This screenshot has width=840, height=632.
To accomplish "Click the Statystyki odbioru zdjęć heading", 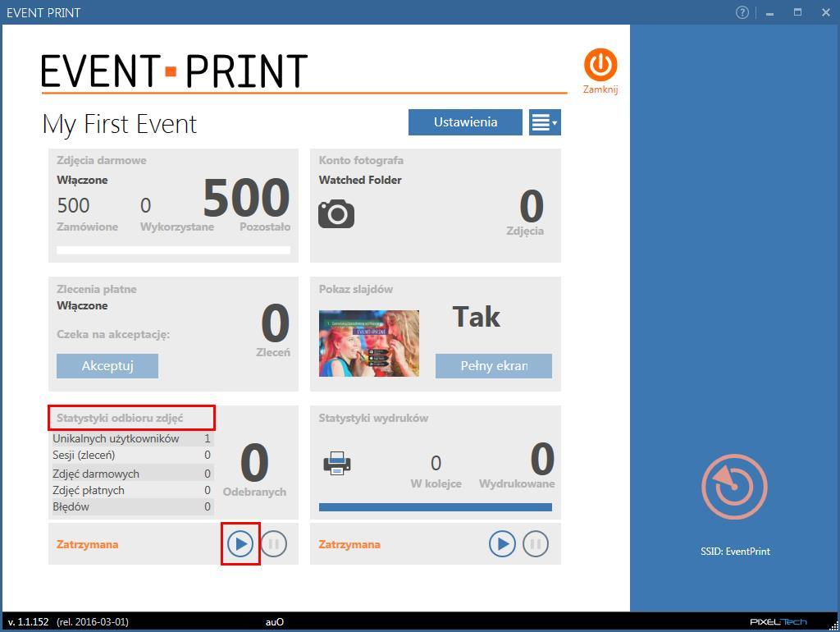I will tap(120, 418).
